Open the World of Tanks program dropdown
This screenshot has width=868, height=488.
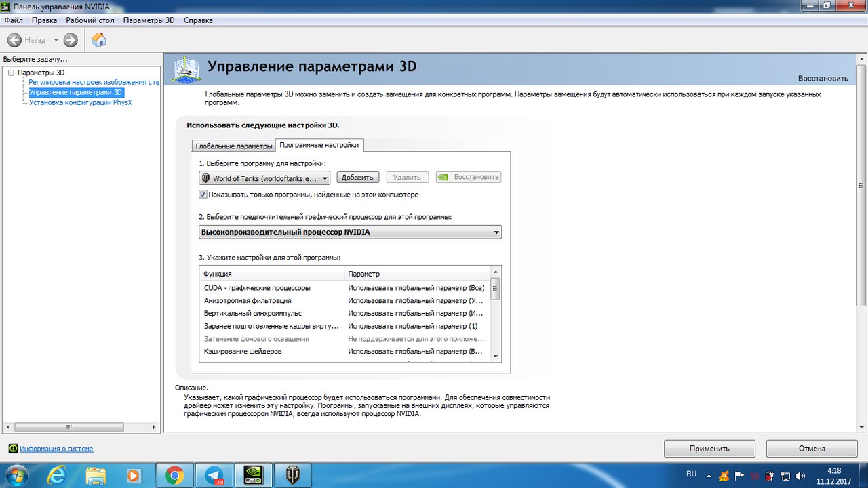[x=264, y=178]
